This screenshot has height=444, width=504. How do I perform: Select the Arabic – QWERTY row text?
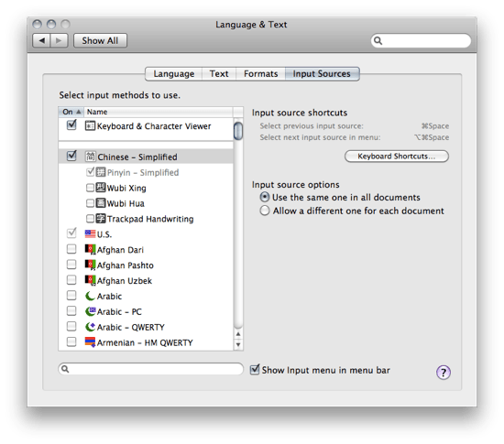[x=131, y=327]
